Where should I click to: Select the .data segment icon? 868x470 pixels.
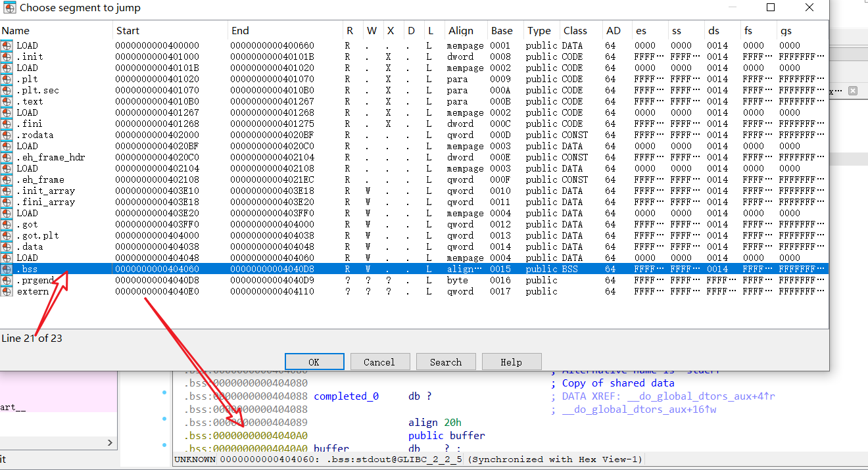pyautogui.click(x=7, y=247)
